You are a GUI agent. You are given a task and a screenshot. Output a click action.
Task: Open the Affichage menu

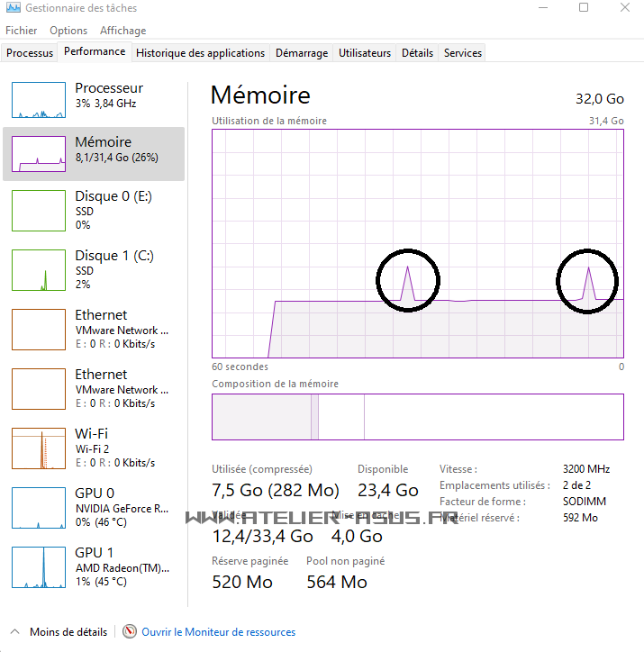(x=122, y=31)
